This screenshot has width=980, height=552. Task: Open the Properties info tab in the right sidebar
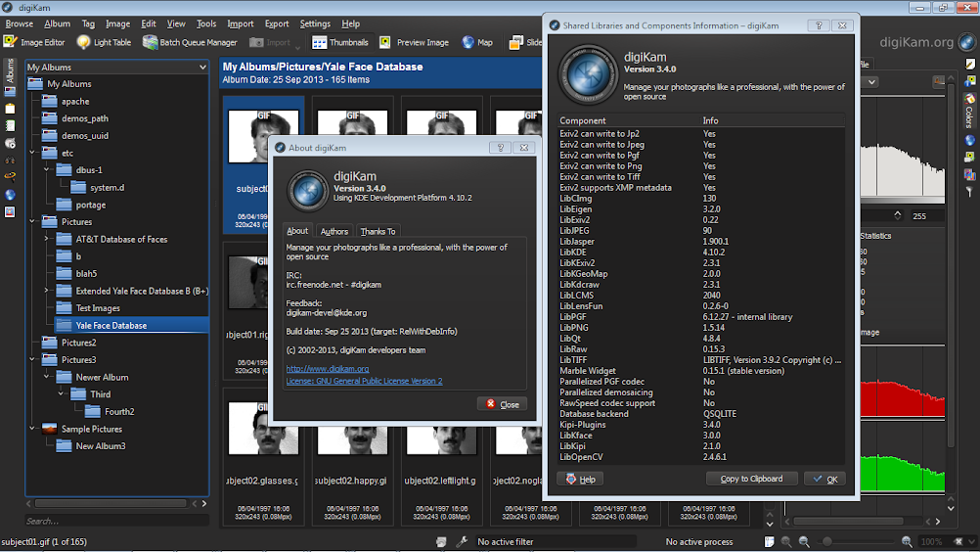[969, 81]
